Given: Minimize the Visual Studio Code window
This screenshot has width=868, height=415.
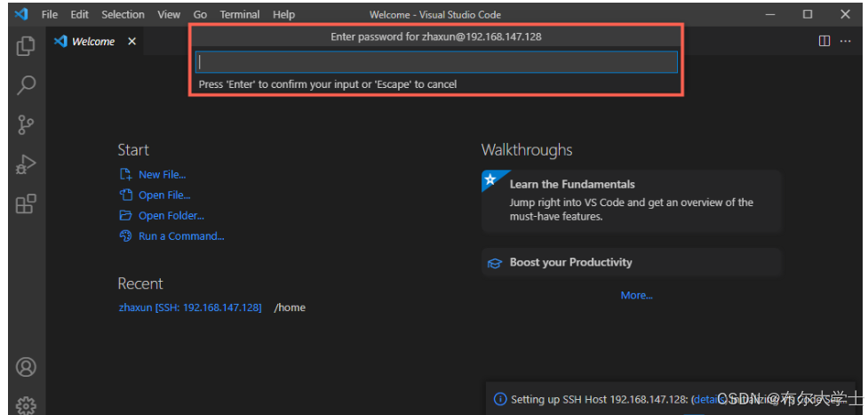Looking at the screenshot, I should click(770, 14).
